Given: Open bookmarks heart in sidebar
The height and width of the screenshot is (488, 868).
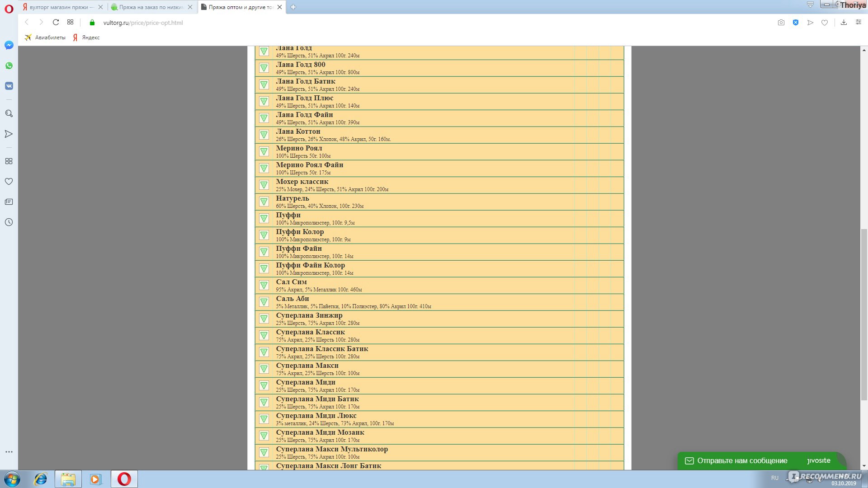Looking at the screenshot, I should click(x=9, y=182).
